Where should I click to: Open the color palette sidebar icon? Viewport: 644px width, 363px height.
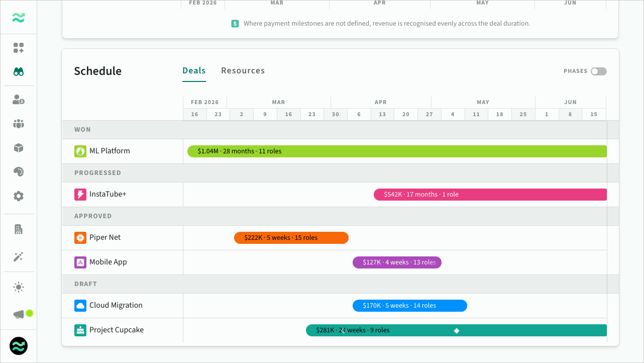(19, 172)
